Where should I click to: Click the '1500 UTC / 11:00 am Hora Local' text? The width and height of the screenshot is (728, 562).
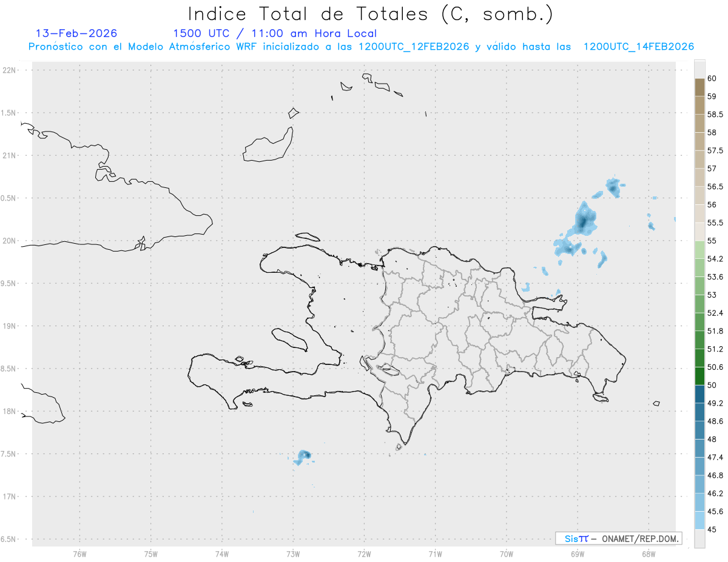[275, 33]
